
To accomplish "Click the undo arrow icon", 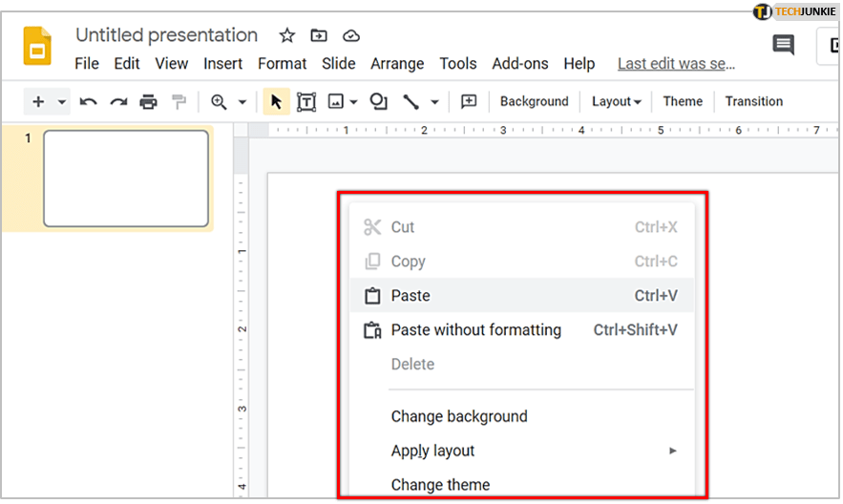I will point(89,102).
